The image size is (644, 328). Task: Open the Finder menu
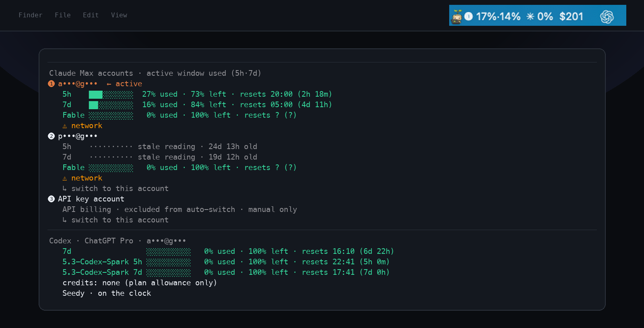[x=31, y=15]
